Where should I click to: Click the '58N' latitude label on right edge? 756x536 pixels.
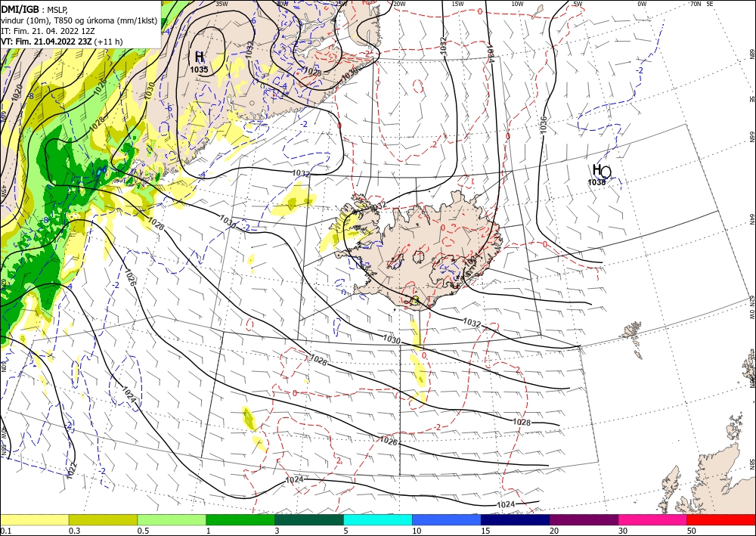pos(751,464)
